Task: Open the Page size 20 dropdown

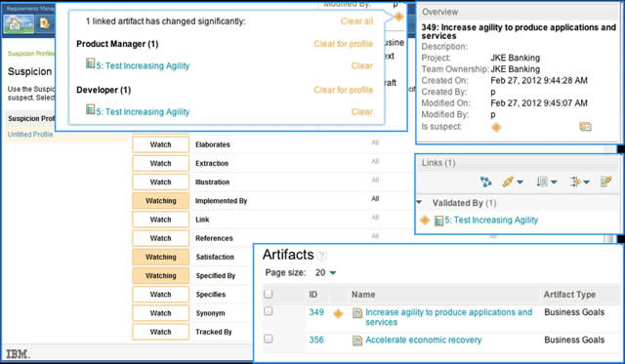Action: coord(325,273)
